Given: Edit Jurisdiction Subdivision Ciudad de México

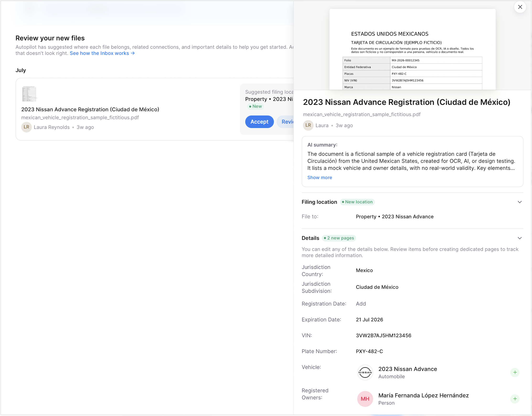Looking at the screenshot, I should (377, 287).
